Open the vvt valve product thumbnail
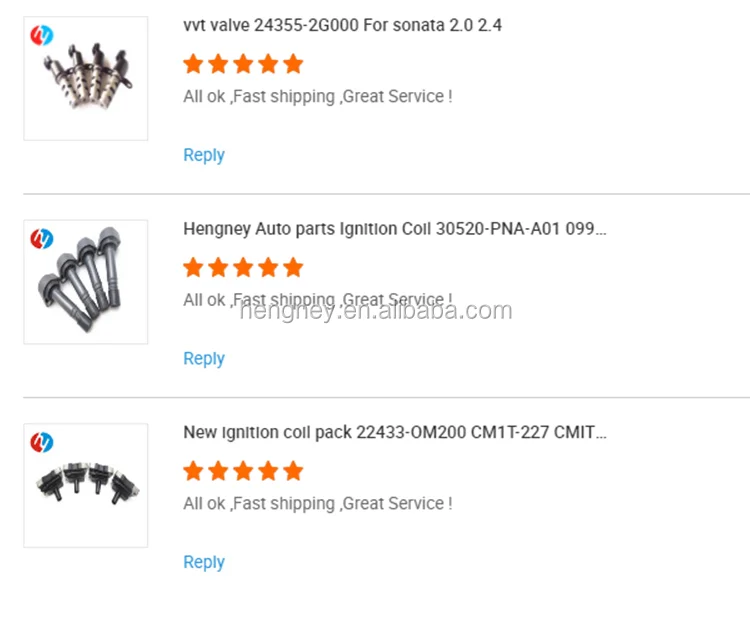The height and width of the screenshot is (622, 750). pyautogui.click(x=86, y=78)
